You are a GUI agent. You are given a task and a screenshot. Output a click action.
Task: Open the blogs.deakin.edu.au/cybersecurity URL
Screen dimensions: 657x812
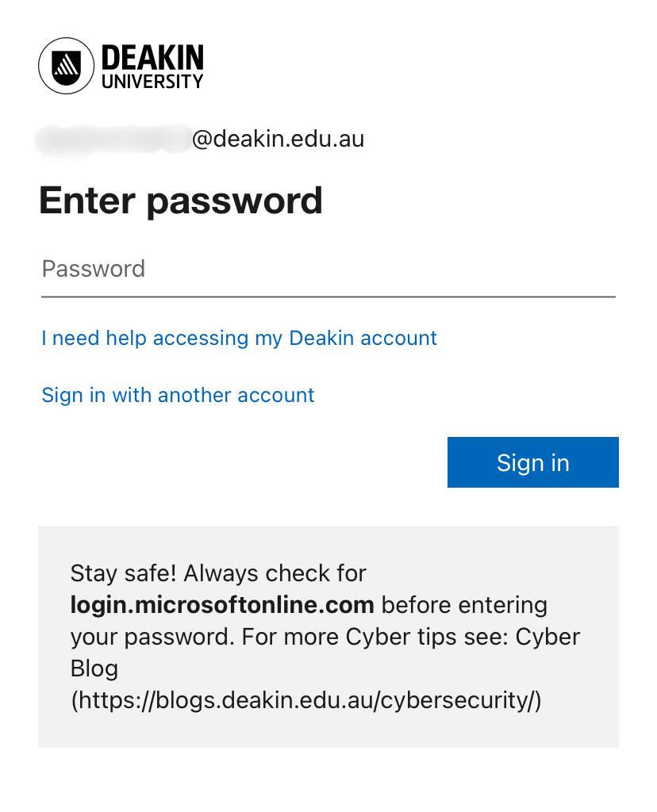click(x=305, y=701)
